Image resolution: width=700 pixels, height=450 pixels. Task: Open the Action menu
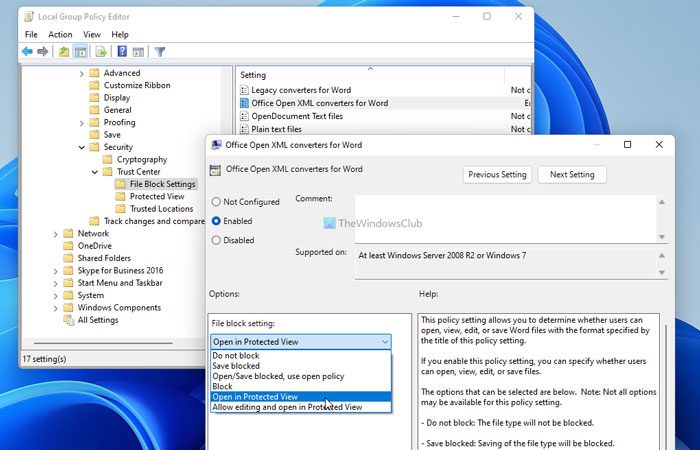(60, 34)
